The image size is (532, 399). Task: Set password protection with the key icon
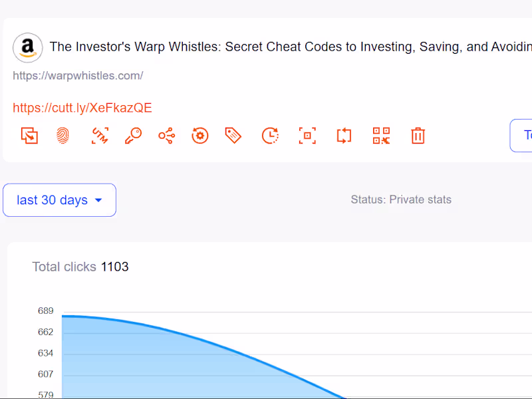point(133,135)
